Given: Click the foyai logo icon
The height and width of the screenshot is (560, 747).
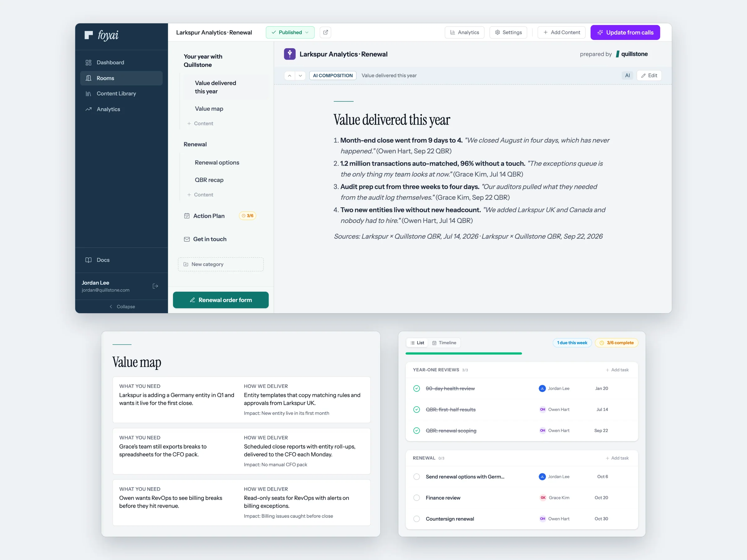Looking at the screenshot, I should (x=88, y=35).
